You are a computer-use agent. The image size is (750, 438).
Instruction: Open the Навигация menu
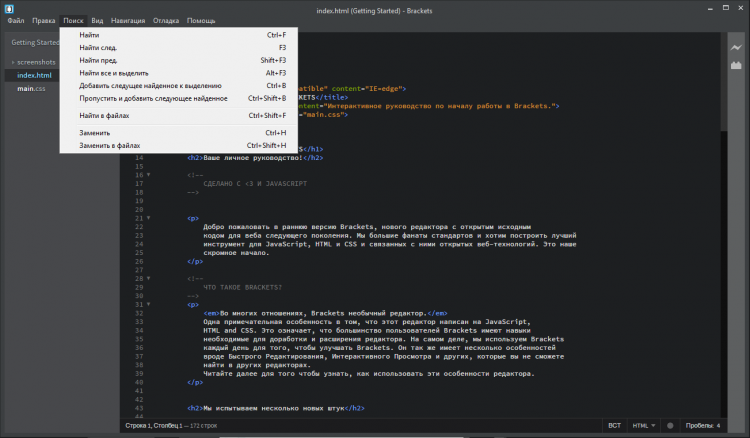(x=127, y=20)
